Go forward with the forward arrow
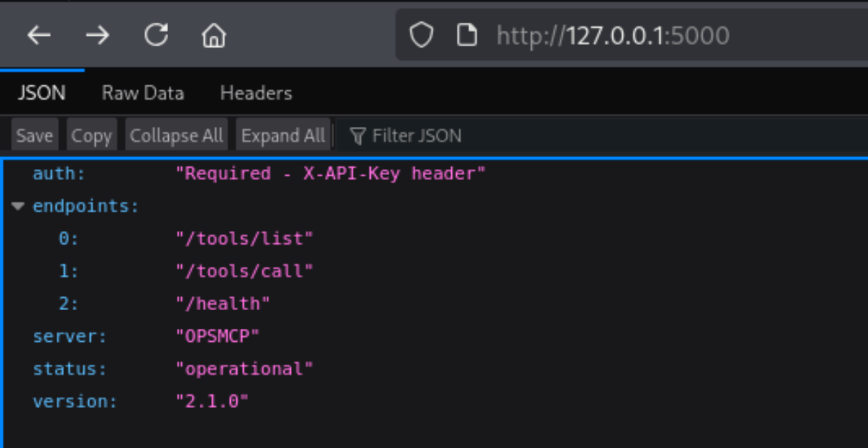The width and height of the screenshot is (868, 448). [98, 35]
